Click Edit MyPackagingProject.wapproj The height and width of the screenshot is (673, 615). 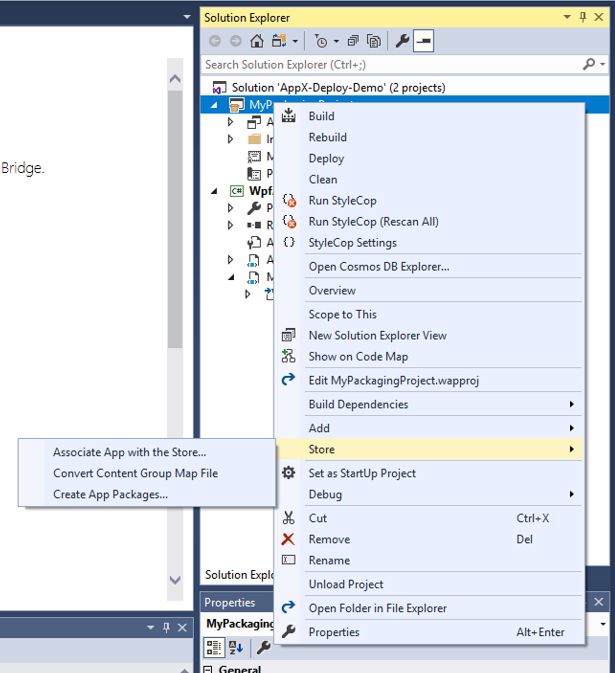click(429, 381)
